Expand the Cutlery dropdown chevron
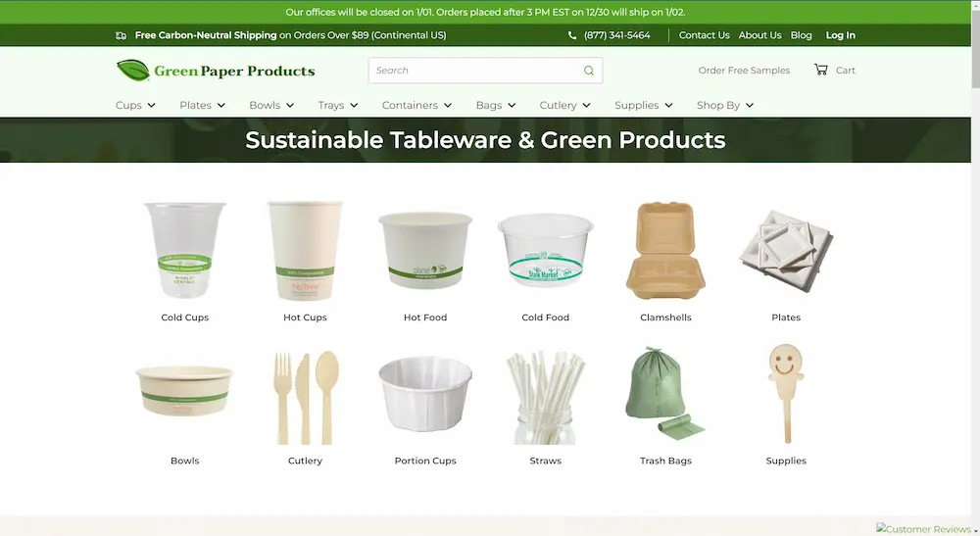980x536 pixels. (586, 106)
